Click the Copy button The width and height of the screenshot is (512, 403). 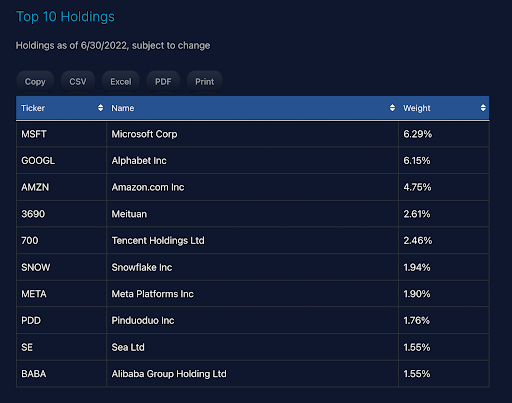(x=35, y=82)
